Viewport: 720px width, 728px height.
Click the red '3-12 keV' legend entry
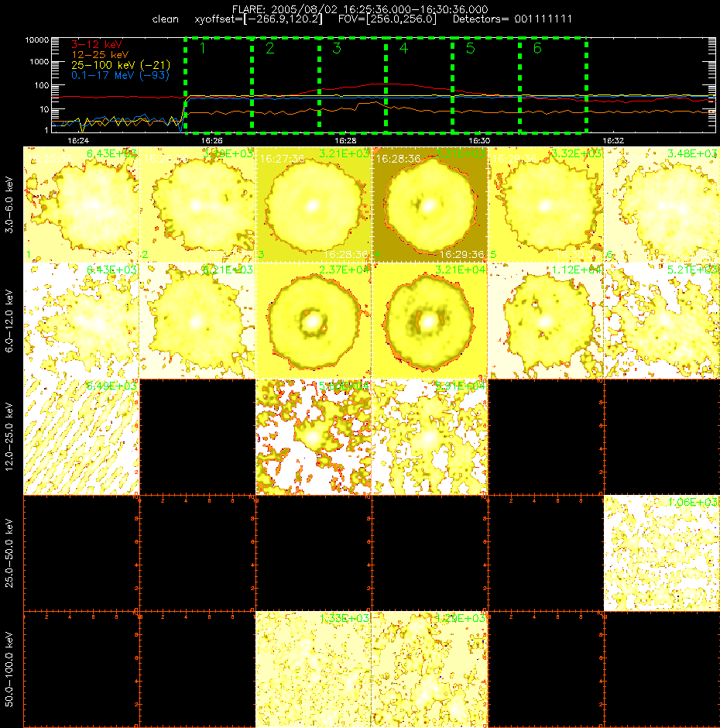[x=97, y=45]
